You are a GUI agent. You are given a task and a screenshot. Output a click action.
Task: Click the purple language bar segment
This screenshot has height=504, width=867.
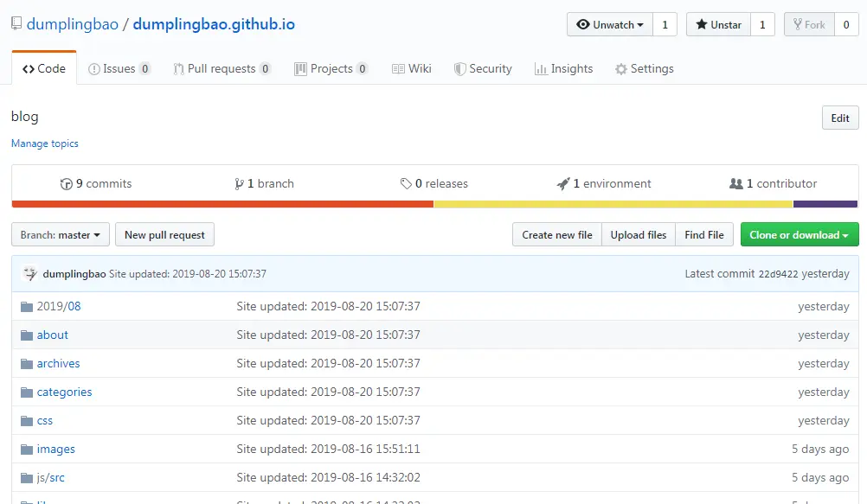coord(825,204)
